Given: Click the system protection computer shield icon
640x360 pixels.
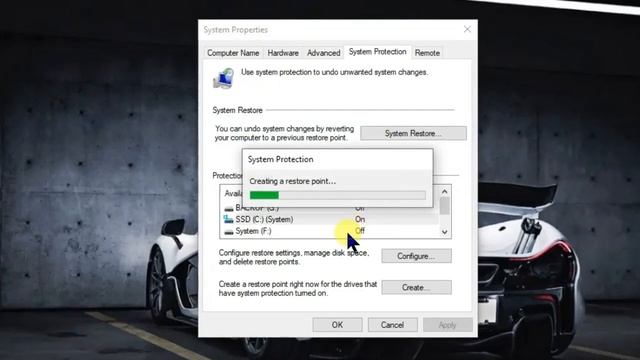Looking at the screenshot, I should point(223,78).
